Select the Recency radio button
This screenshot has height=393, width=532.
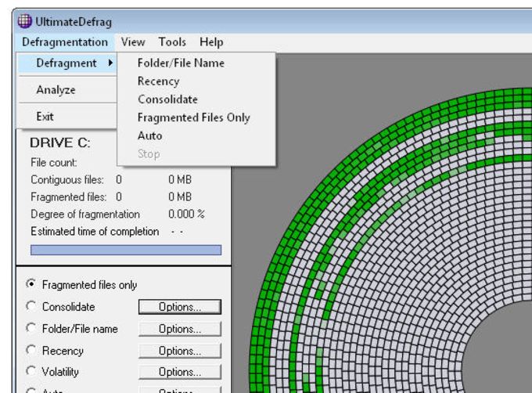click(x=31, y=350)
